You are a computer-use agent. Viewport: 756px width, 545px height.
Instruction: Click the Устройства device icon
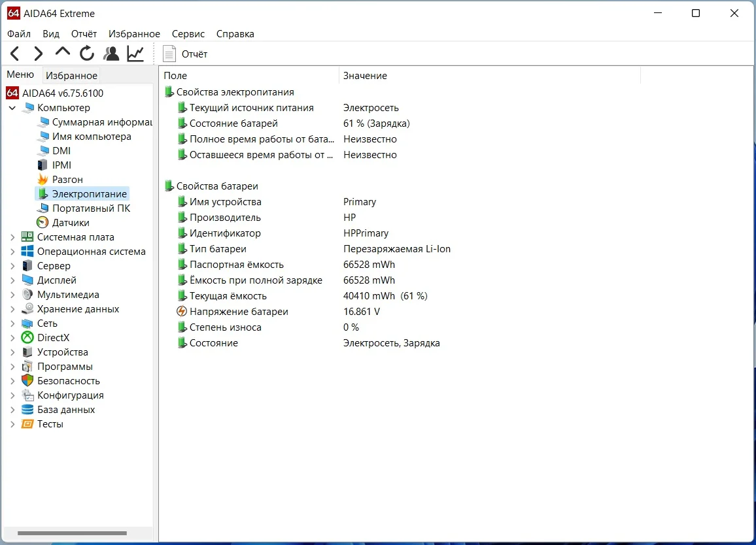click(x=27, y=352)
